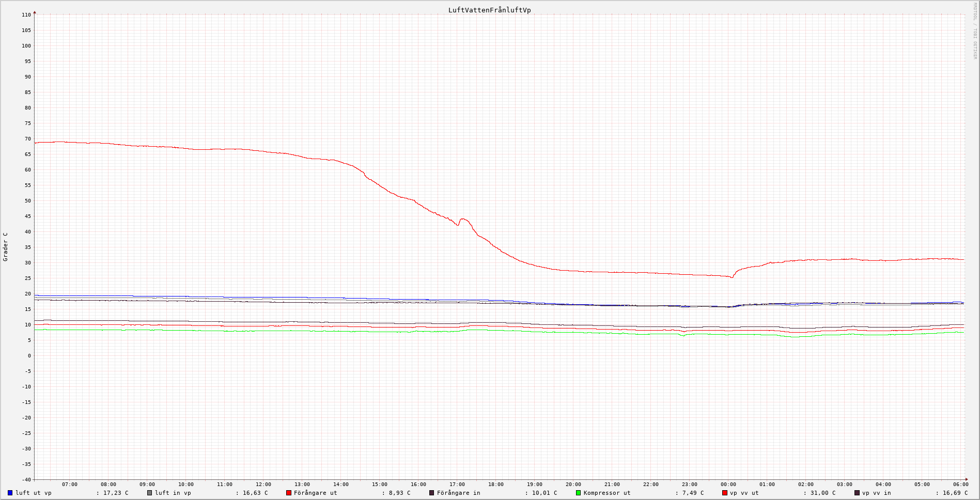Click the dark swatch beside vp vv in
The height and width of the screenshot is (500, 980).
[857, 493]
